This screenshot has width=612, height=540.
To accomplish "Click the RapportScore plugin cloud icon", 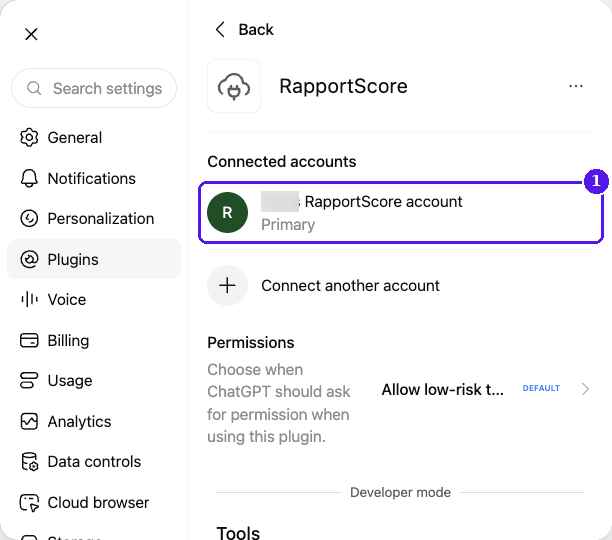I will pyautogui.click(x=234, y=86).
